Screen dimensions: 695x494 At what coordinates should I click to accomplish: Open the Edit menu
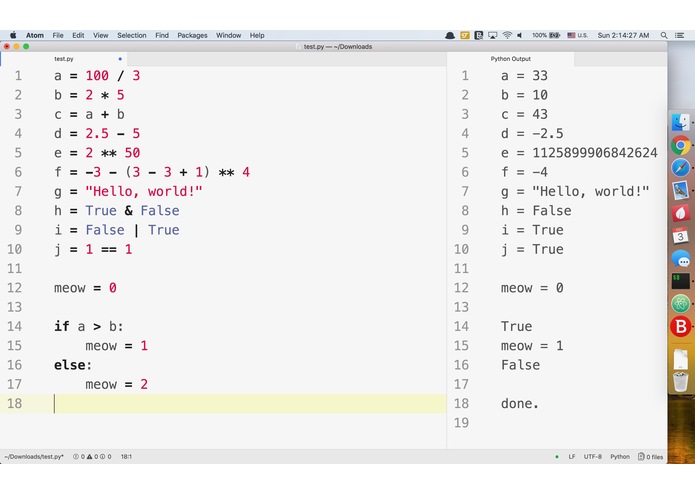point(78,35)
